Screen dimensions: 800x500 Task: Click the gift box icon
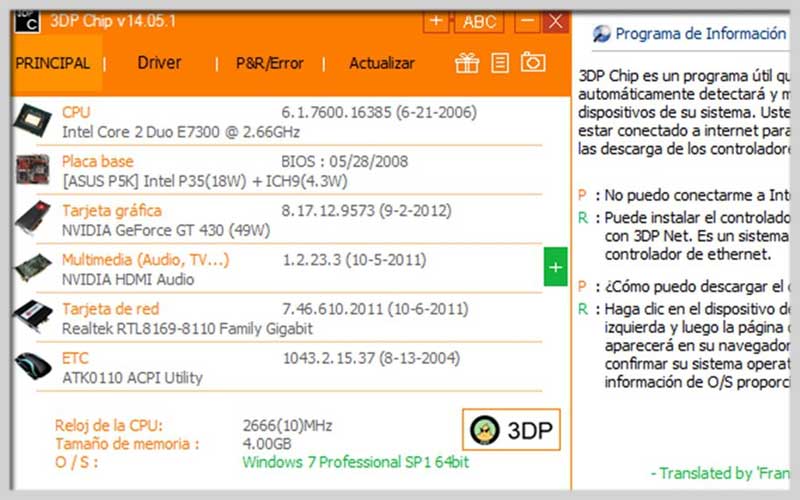click(x=467, y=63)
